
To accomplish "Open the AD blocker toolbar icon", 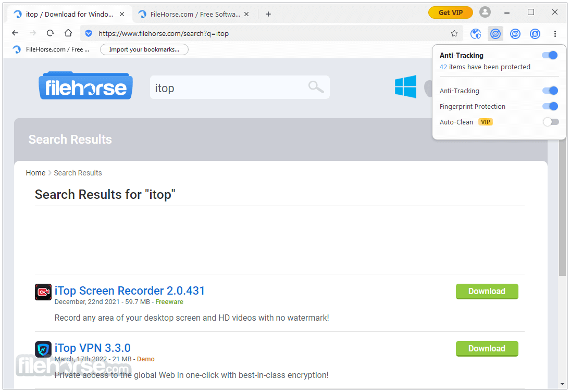I will click(x=515, y=34).
